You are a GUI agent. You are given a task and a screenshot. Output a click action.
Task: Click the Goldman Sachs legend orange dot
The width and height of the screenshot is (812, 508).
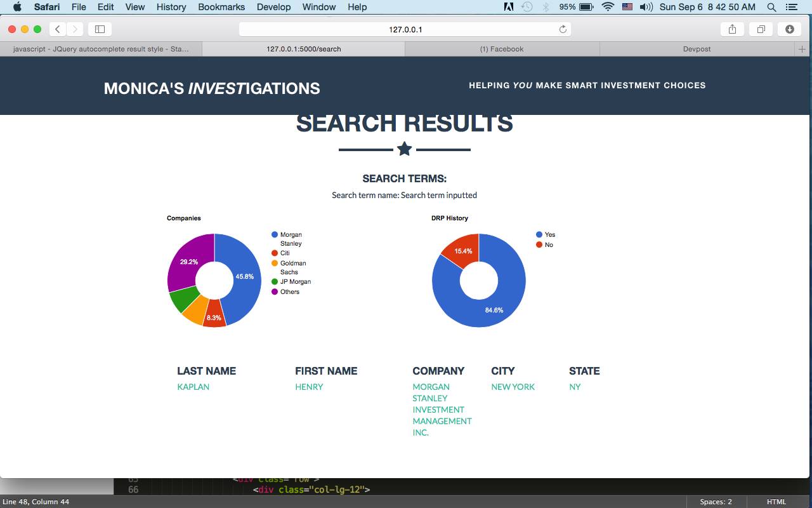click(x=275, y=263)
